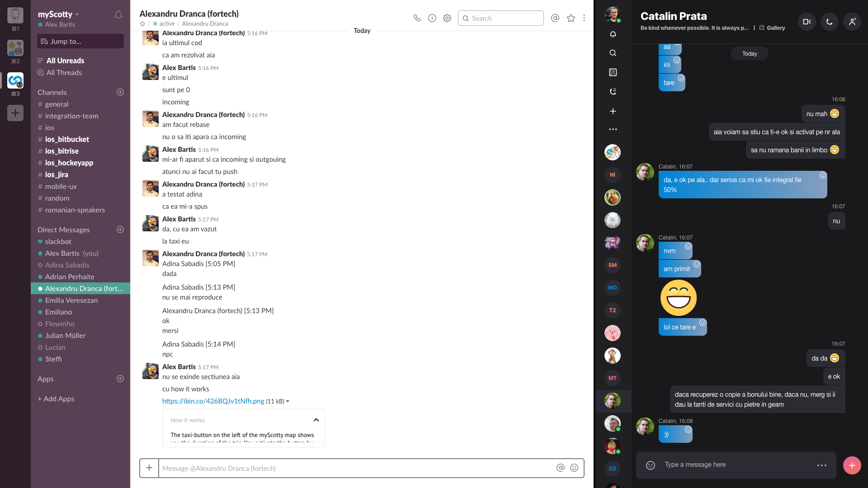React to 'lol ce tare e' message
Viewport: 868px width, 488px height.
(x=703, y=323)
